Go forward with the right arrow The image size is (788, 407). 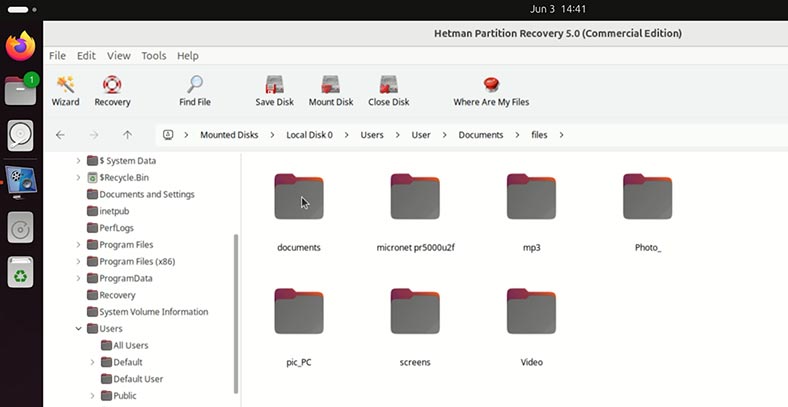[94, 135]
